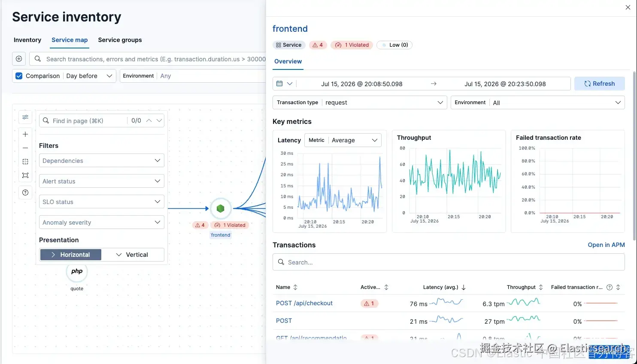Switch to the Inventory tab
This screenshot has height=364, width=637.
pos(27,40)
